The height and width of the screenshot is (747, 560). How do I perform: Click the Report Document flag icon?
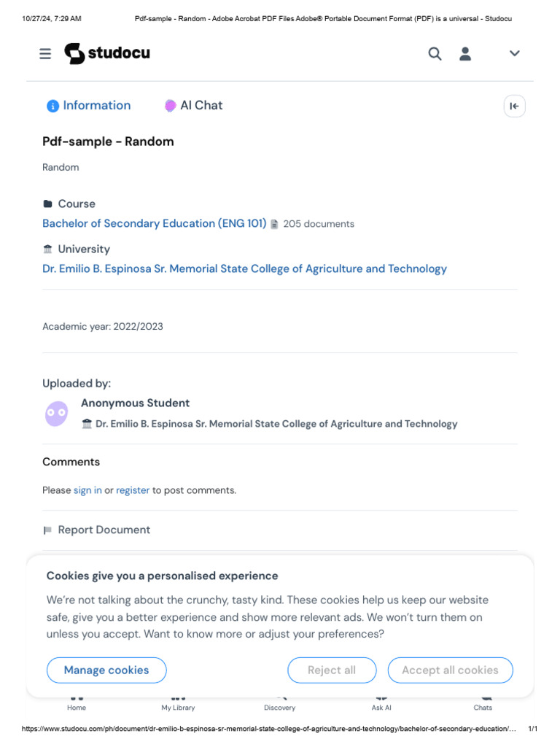pyautogui.click(x=48, y=530)
